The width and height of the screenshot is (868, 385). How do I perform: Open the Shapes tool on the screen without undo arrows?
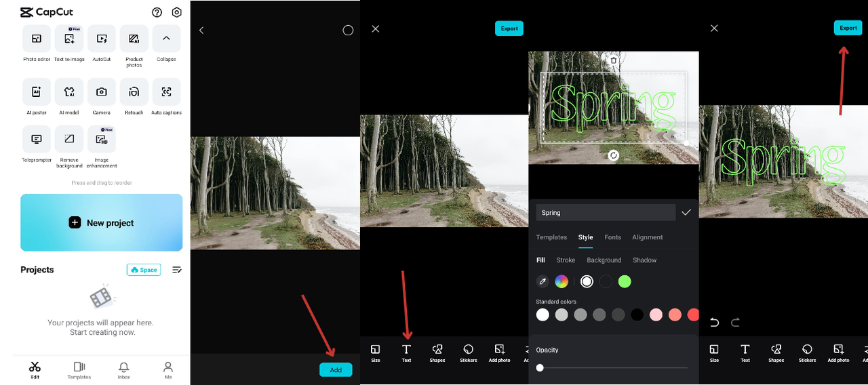click(x=437, y=353)
